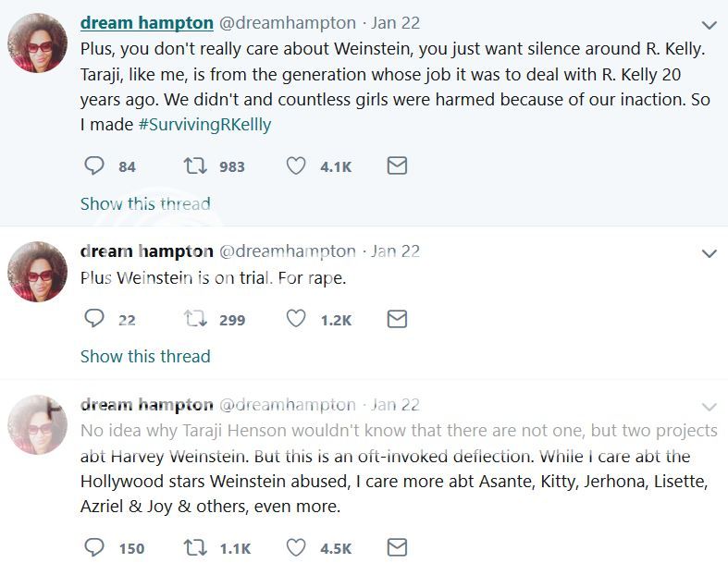
Task: Retweet the tweet with 1.1K retweets
Action: point(195,547)
